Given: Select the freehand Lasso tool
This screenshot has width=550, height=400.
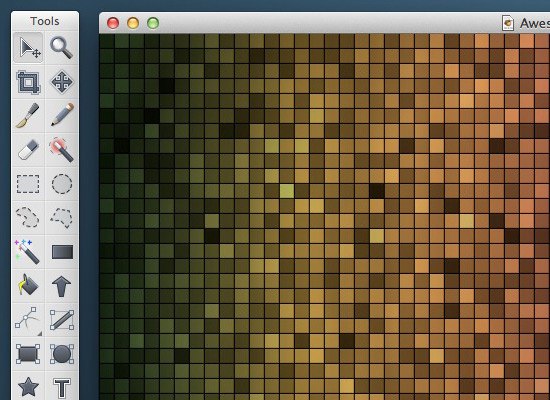Looking at the screenshot, I should point(28,218).
